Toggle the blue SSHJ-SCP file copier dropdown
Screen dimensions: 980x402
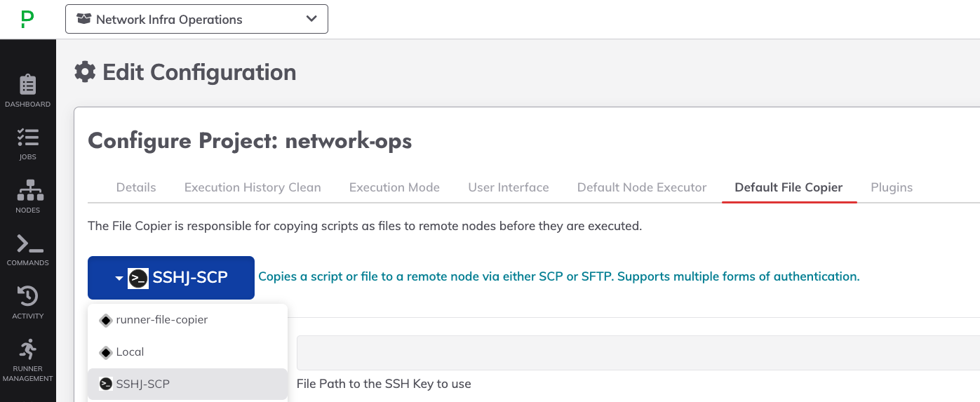pyautogui.click(x=171, y=278)
